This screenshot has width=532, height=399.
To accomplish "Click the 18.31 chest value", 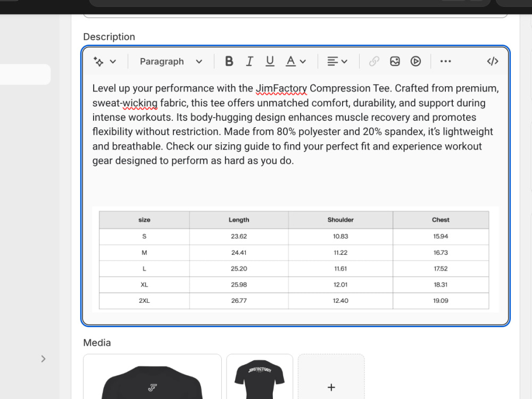I will point(440,285).
